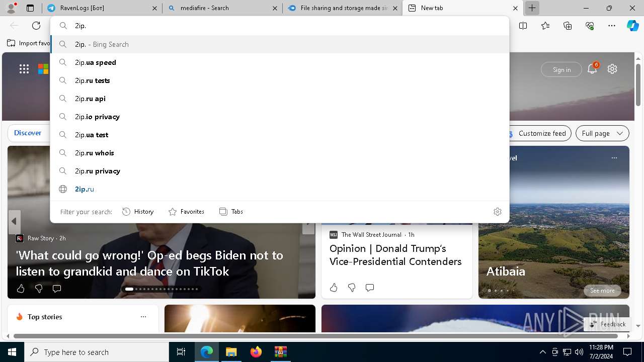Image resolution: width=644 pixels, height=362 pixels.
Task: Filter search by Tabs
Action: [231, 212]
